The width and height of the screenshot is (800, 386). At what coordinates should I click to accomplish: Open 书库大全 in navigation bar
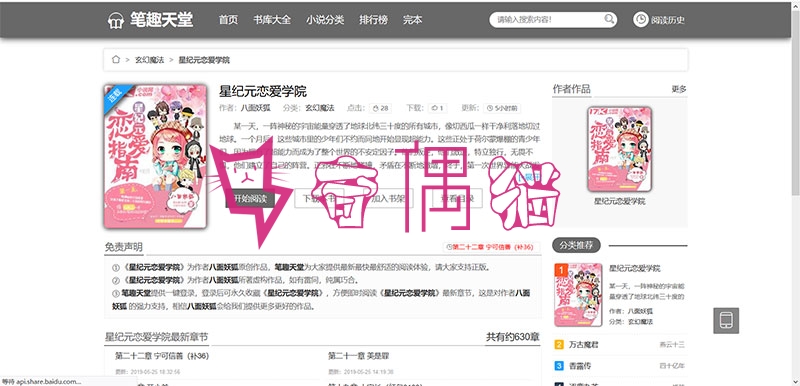pyautogui.click(x=272, y=20)
